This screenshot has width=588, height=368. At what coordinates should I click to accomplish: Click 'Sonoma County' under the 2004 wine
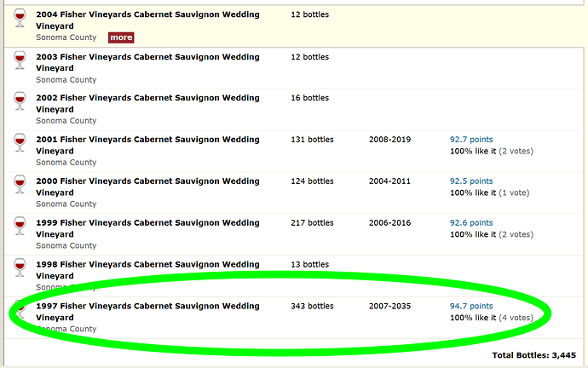(x=66, y=37)
